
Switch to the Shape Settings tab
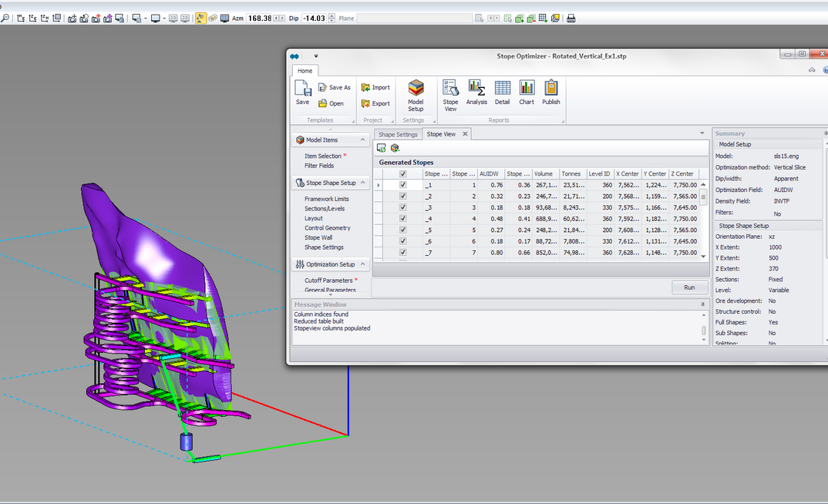click(x=397, y=133)
